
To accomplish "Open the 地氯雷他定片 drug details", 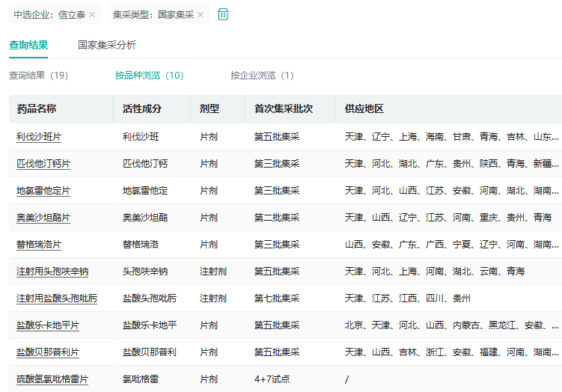I will (43, 191).
